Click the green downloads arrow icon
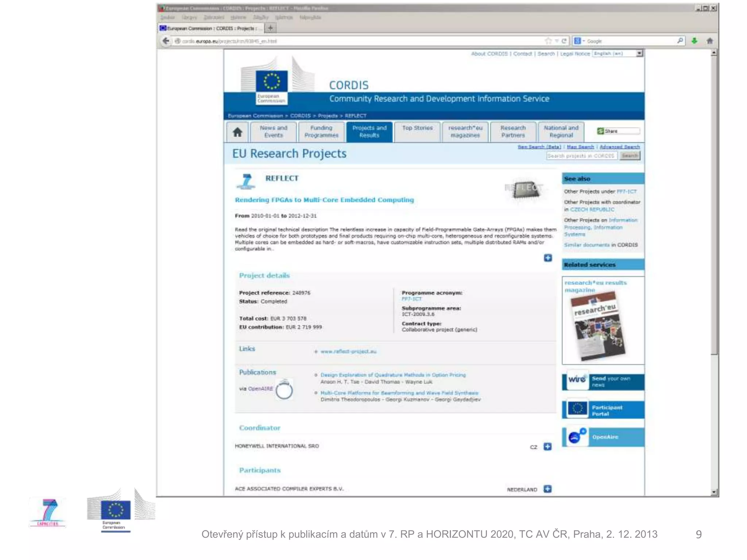This screenshot has height=560, width=747. (694, 41)
